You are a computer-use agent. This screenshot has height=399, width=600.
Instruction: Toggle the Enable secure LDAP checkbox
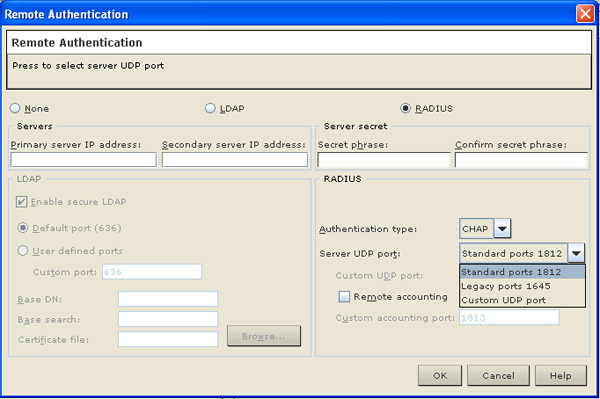point(21,202)
